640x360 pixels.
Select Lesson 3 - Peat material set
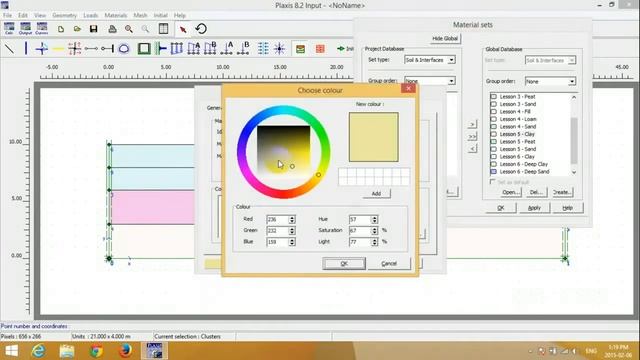pos(517,97)
